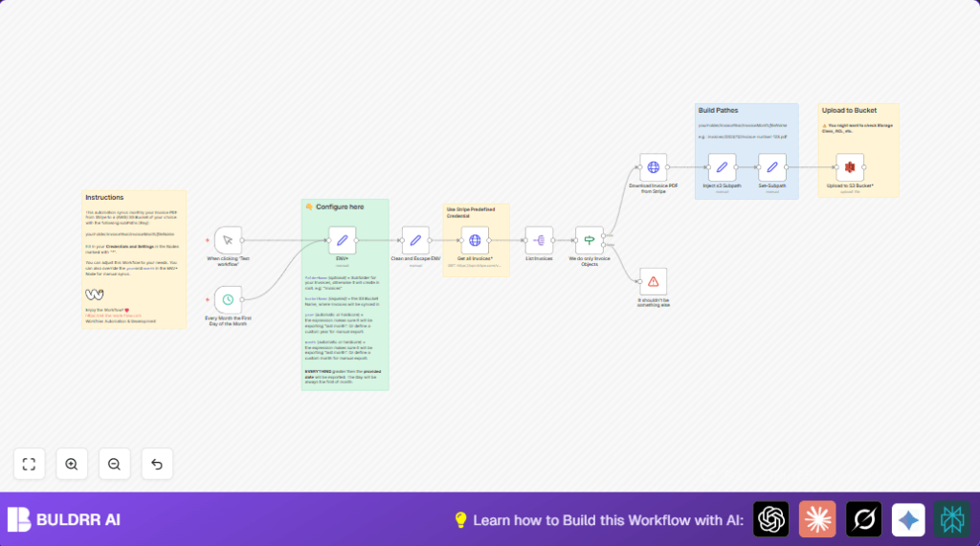
Task: Click the BULDRR AI logo
Action: click(64, 519)
